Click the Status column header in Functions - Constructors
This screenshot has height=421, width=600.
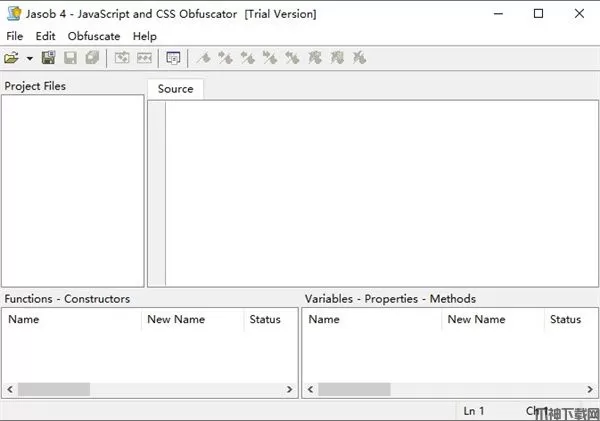coord(270,319)
